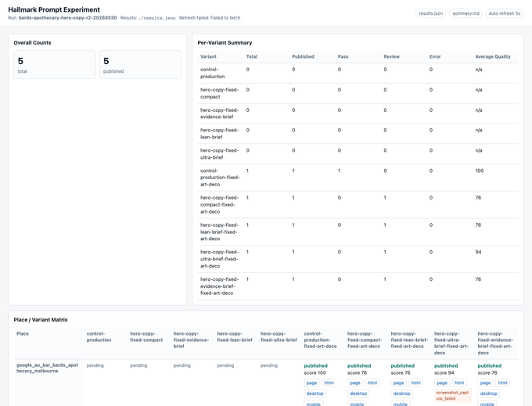Open desktop link in hero-copy-fixed-evidence-brief-fixed-art-deco column
Viewport: 532px width, 406px height.
point(488,393)
